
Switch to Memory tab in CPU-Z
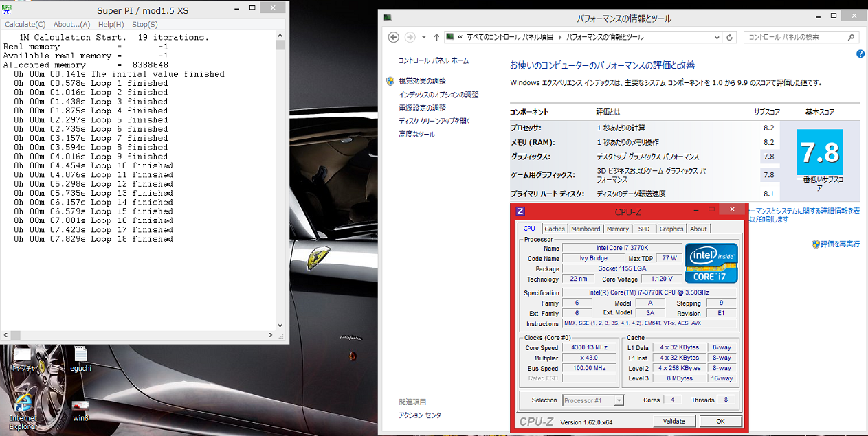point(617,229)
